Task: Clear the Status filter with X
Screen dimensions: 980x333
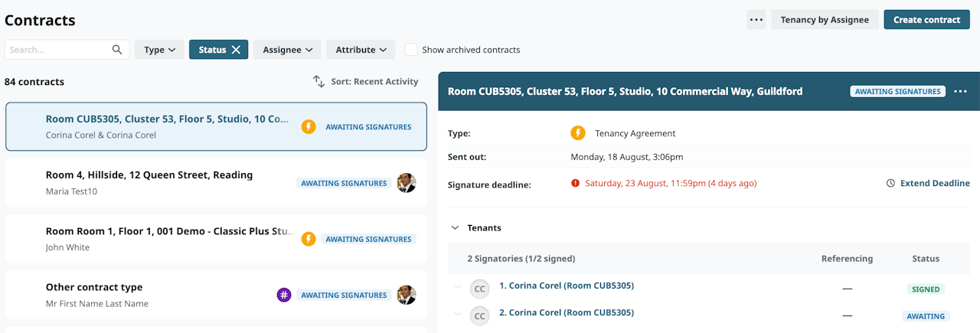Action: point(236,50)
